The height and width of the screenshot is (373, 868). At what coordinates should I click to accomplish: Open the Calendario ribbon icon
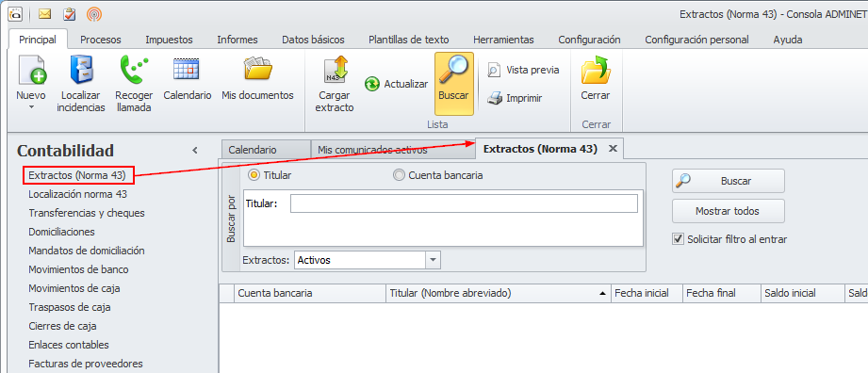pyautogui.click(x=187, y=70)
